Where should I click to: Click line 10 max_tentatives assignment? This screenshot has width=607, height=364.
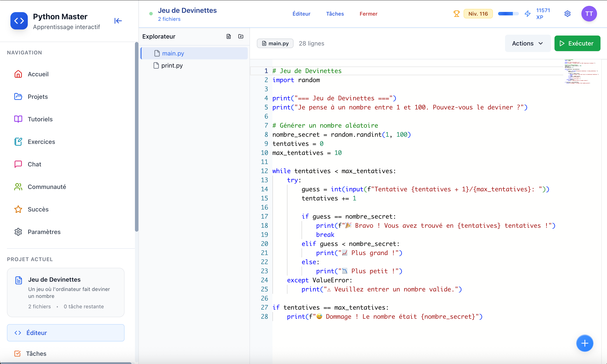point(307,153)
